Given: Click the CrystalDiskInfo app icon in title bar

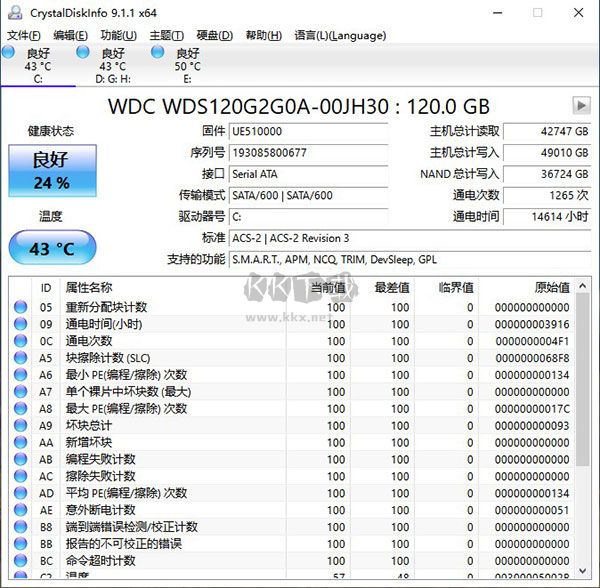Looking at the screenshot, I should click(15, 13).
